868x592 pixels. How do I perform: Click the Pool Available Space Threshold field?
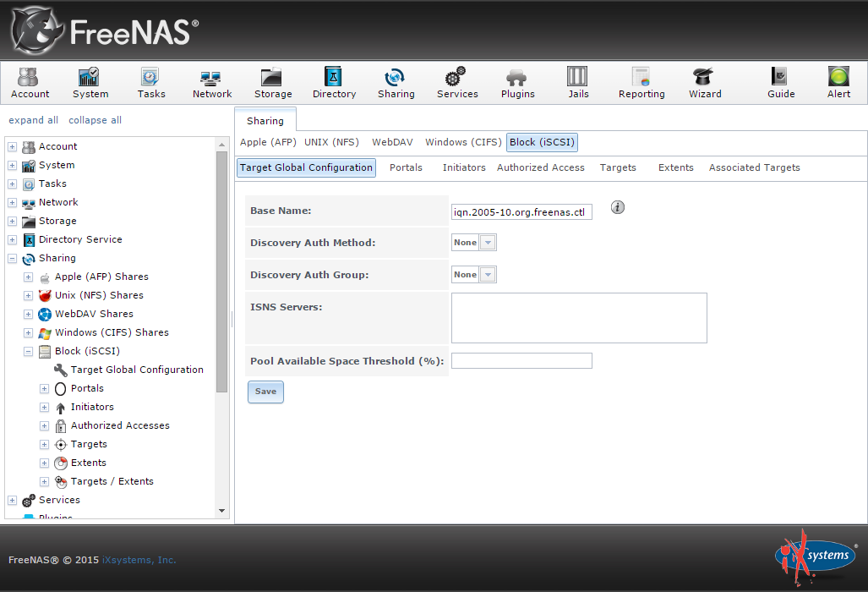[x=521, y=361]
